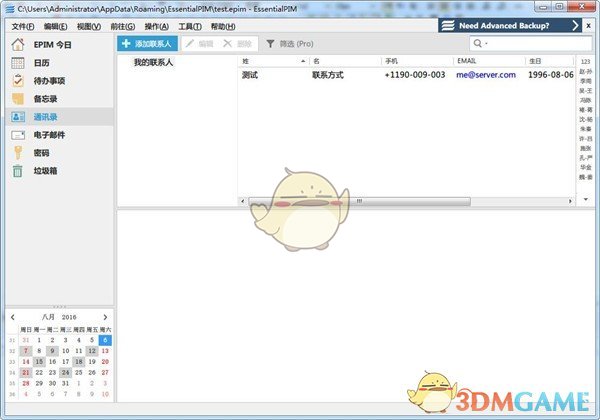Select 我的联系人 contact group

coord(153,62)
